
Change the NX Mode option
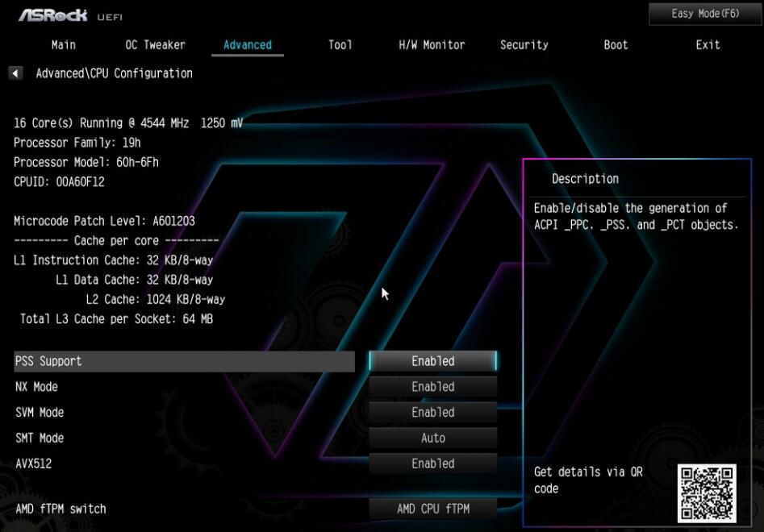click(x=432, y=386)
